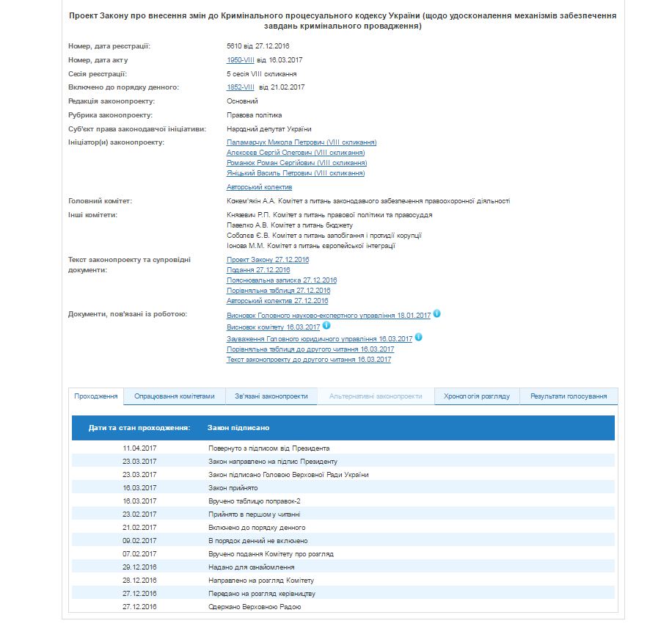Open Порівняльна таблиця 27.12.2016 link
The height and width of the screenshot is (629, 672).
(x=278, y=291)
